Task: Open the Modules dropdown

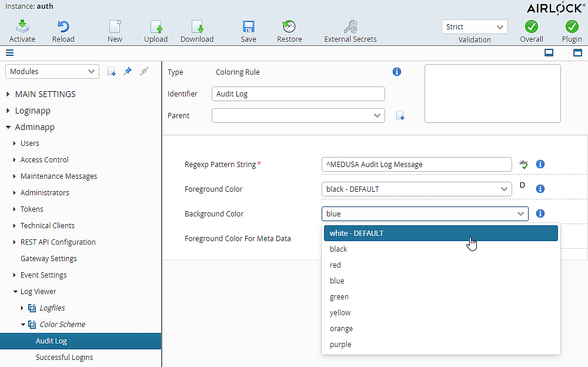Action: pos(52,71)
